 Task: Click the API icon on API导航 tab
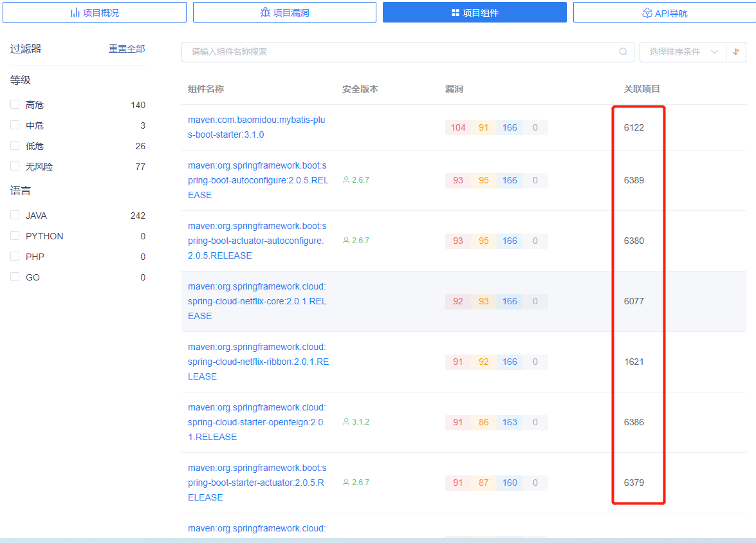point(647,12)
